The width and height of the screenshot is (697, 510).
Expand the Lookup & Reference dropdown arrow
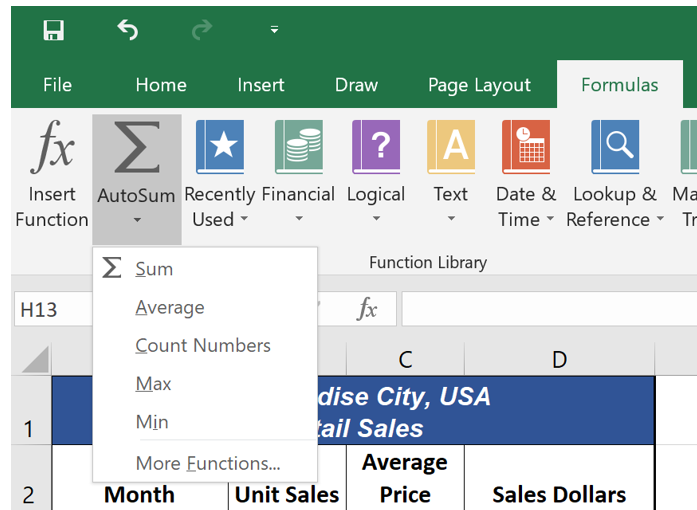(x=660, y=218)
